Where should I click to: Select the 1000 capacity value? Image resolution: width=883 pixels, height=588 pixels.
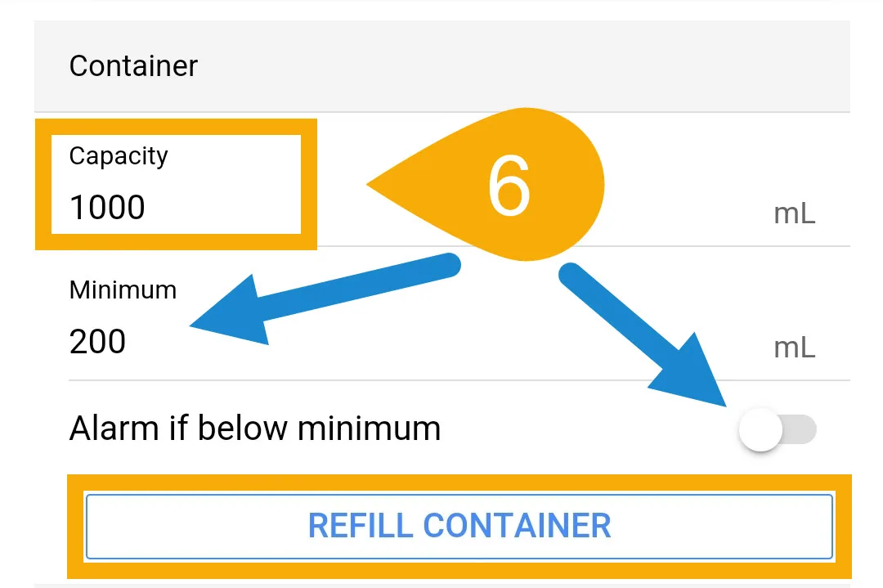(x=107, y=207)
